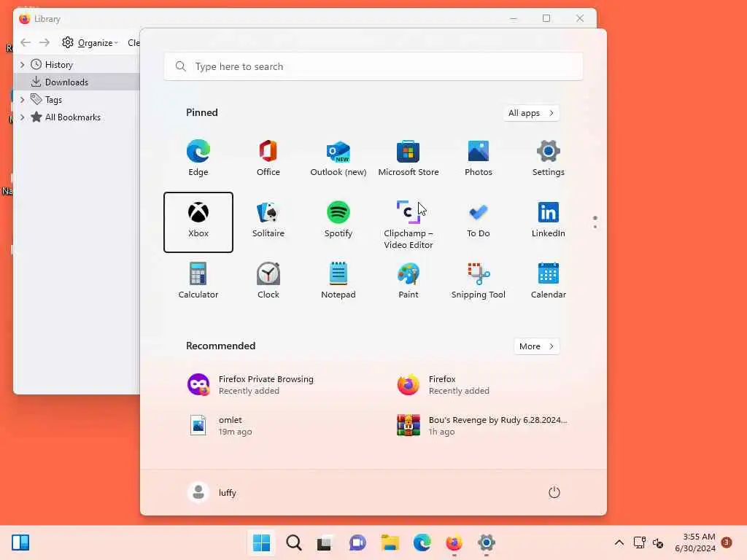Expand the History tree in Library window
Image resolution: width=747 pixels, height=560 pixels.
coord(22,64)
